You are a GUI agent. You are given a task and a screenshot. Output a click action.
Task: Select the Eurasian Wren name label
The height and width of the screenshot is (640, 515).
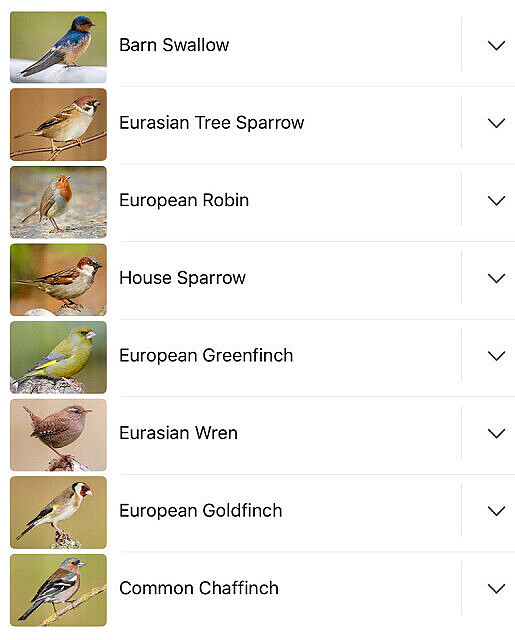click(178, 433)
